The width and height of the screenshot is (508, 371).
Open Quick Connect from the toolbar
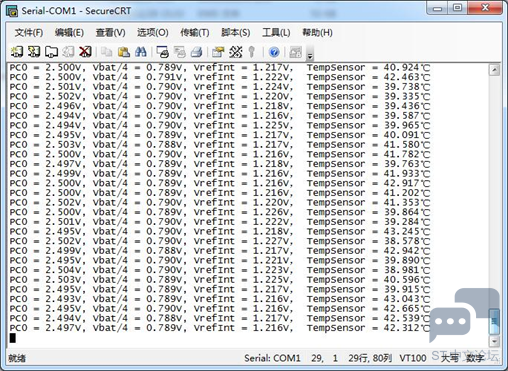point(34,52)
